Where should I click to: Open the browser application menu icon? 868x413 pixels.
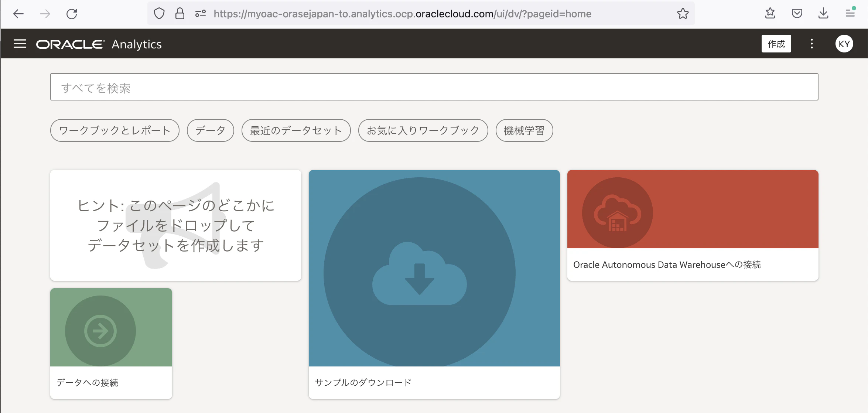pos(850,14)
